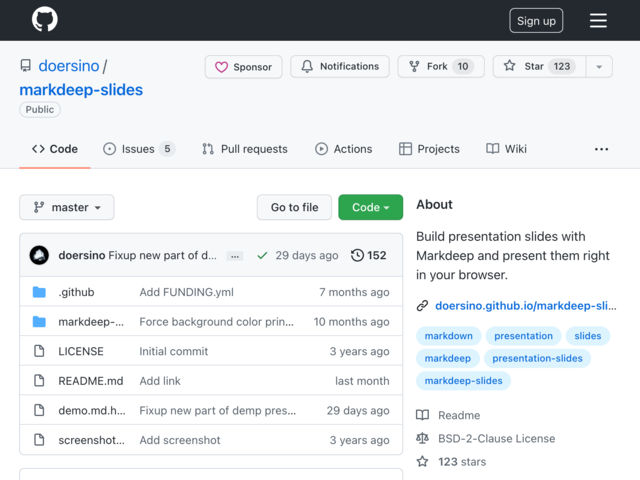Select the markdown topic tag
The height and width of the screenshot is (480, 640).
(x=449, y=336)
